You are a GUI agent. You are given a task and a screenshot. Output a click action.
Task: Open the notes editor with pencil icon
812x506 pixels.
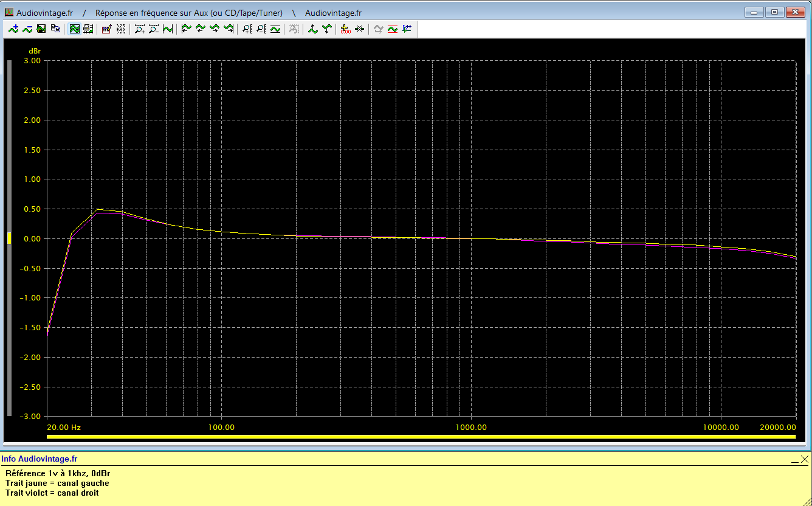click(x=106, y=29)
